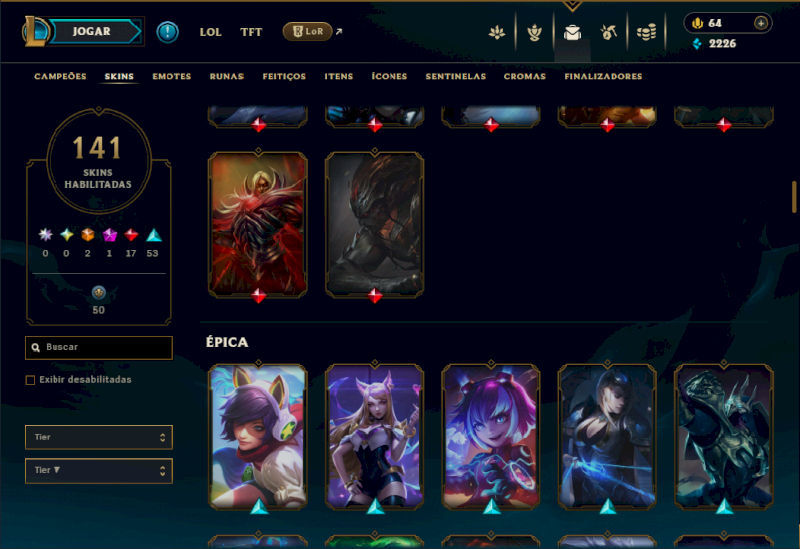Open the notifications alert icon

167,32
